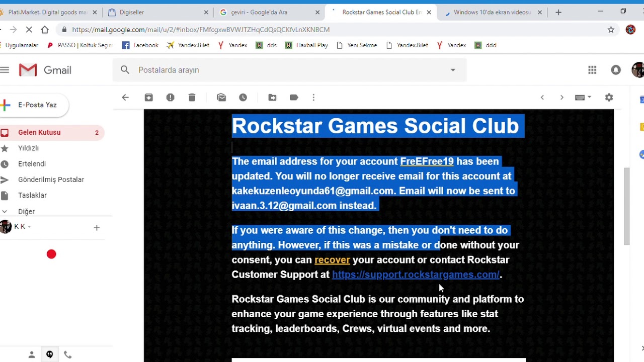Report this email as spam
Viewport: 644px width, 362px height.
pyautogui.click(x=170, y=98)
